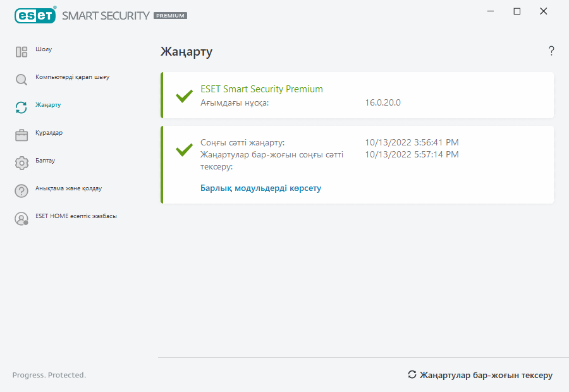Open Құралдар section
569x392 pixels.
pos(49,133)
